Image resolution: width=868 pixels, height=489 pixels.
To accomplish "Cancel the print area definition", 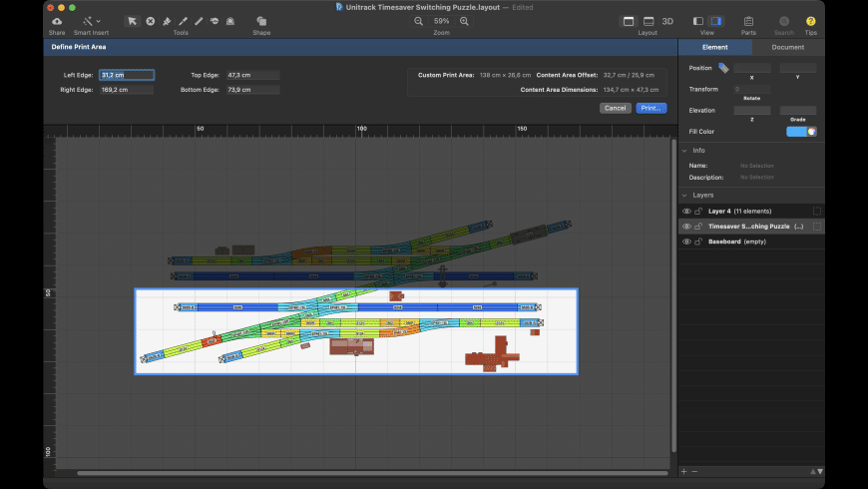I will [615, 108].
